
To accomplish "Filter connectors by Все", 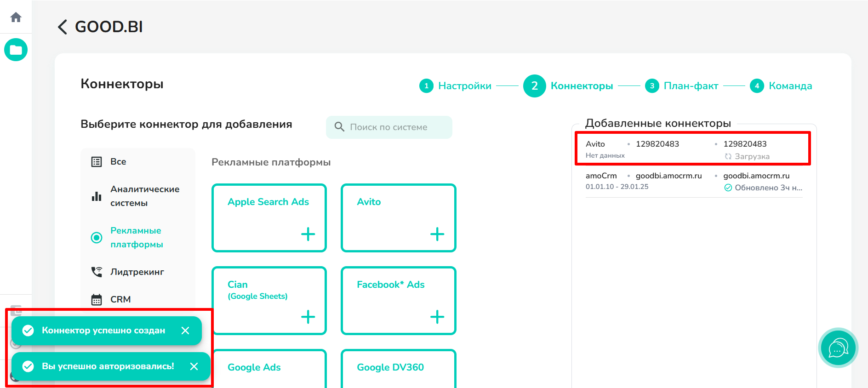I will (x=118, y=162).
